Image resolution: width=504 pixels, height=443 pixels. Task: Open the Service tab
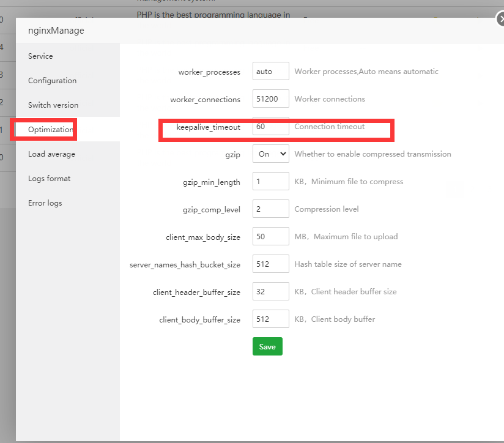tap(40, 56)
